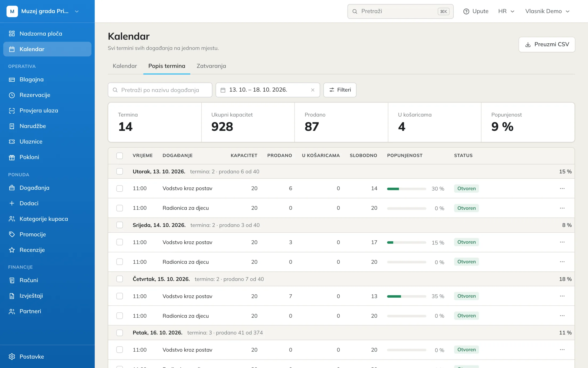This screenshot has height=368, width=588.
Task: Open the Postavke gear icon
Action: click(x=12, y=356)
